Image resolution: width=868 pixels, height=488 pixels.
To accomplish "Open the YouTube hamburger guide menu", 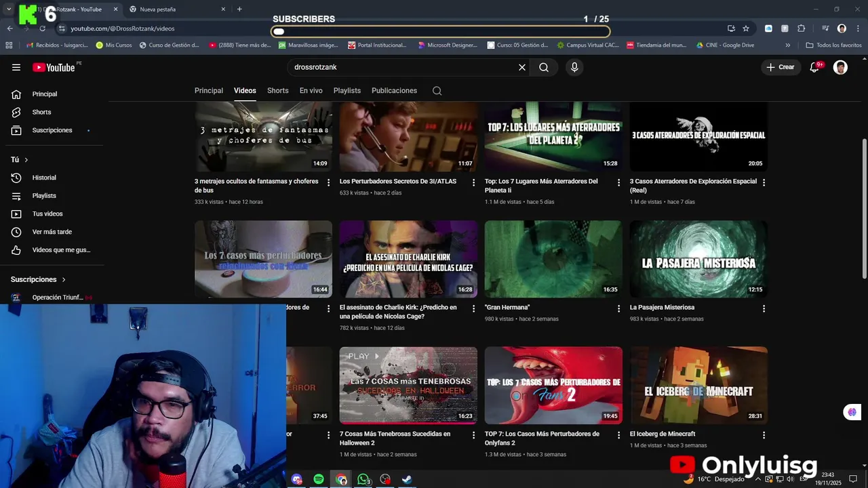I will click(x=16, y=67).
